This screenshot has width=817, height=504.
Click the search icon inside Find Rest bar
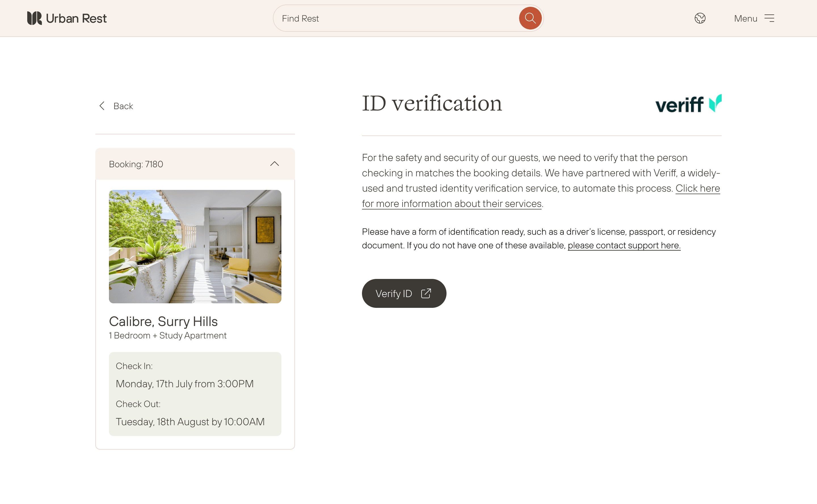(530, 18)
